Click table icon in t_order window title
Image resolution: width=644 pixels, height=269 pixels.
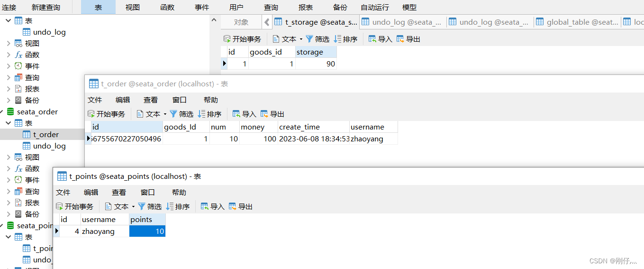click(x=94, y=84)
